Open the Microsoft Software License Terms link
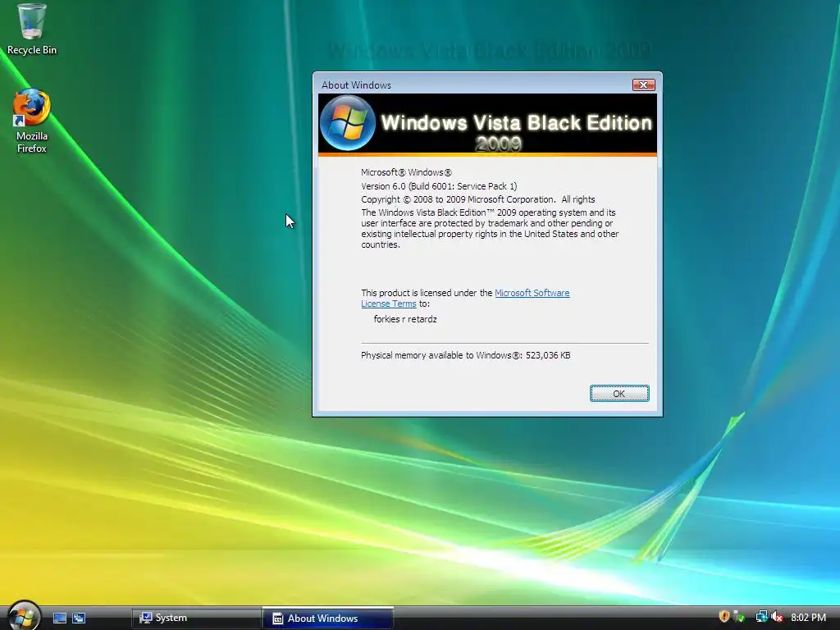Image resolution: width=840 pixels, height=630 pixels. [x=532, y=293]
